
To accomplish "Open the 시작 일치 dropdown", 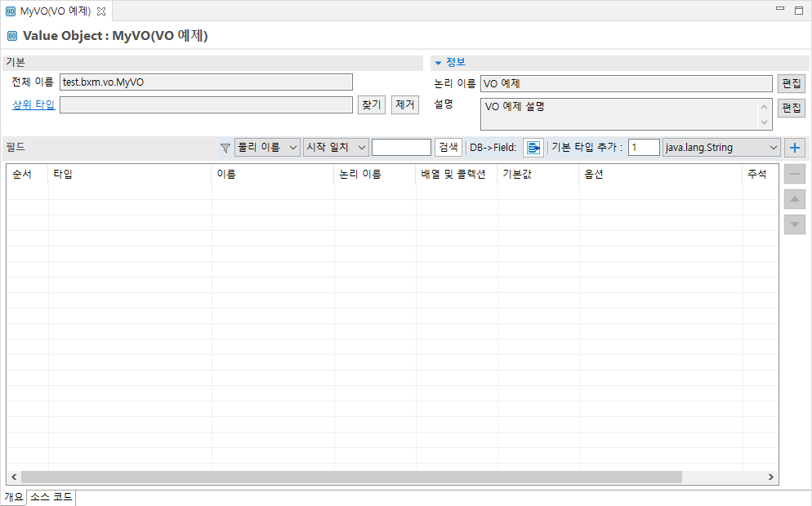I will [x=336, y=148].
